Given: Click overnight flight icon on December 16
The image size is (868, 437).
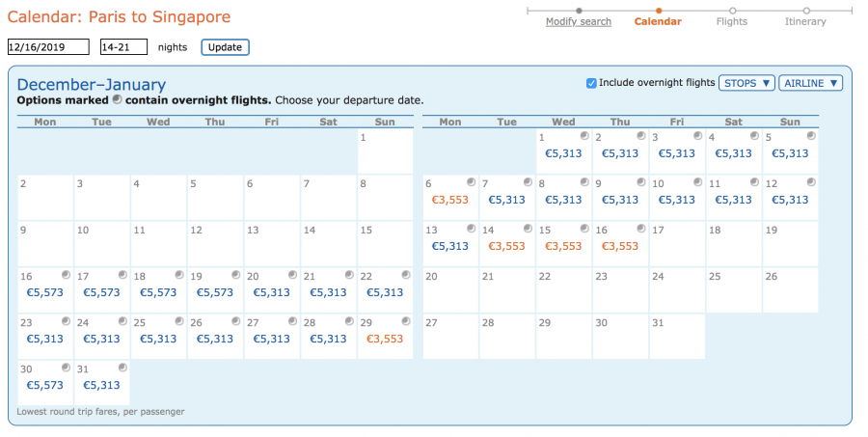Looking at the screenshot, I should 65,275.
